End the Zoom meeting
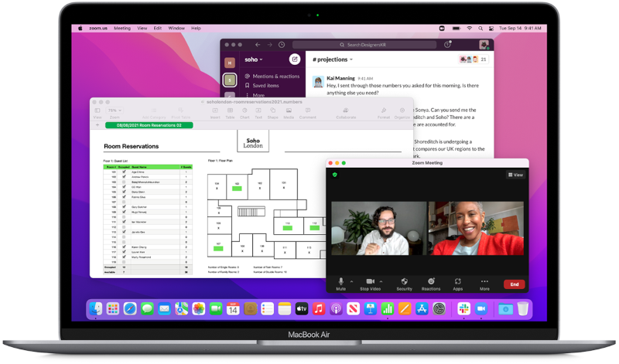The height and width of the screenshot is (364, 619). pos(515,284)
